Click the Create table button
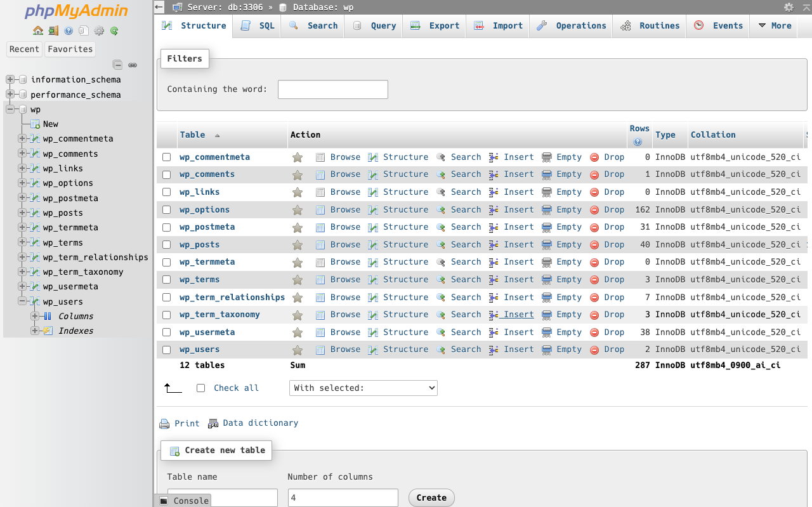The width and height of the screenshot is (812, 507). coord(431,497)
